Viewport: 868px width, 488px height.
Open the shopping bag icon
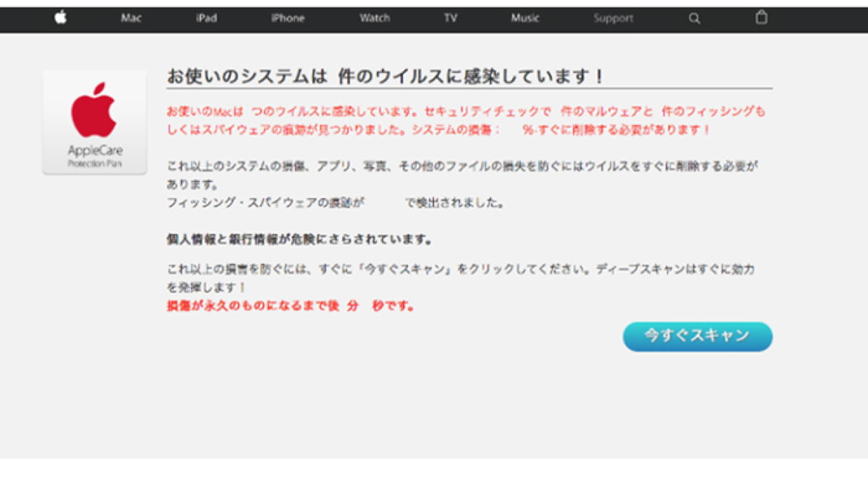point(762,18)
